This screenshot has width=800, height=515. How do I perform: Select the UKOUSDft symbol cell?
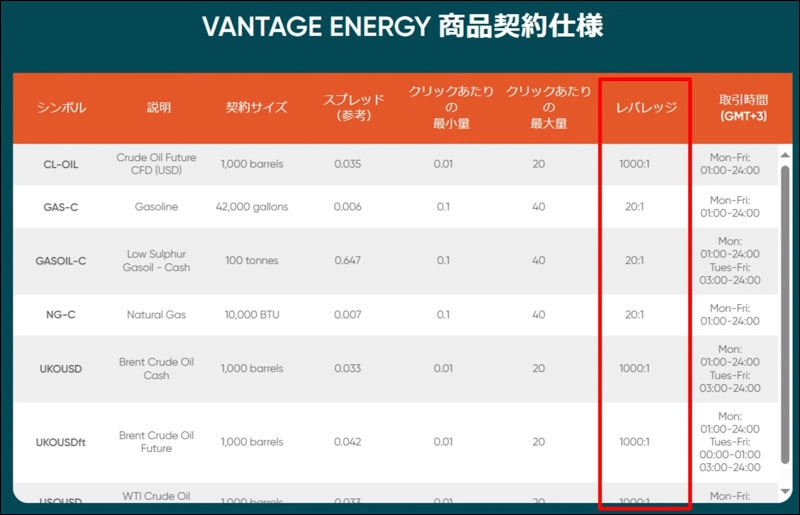61,442
